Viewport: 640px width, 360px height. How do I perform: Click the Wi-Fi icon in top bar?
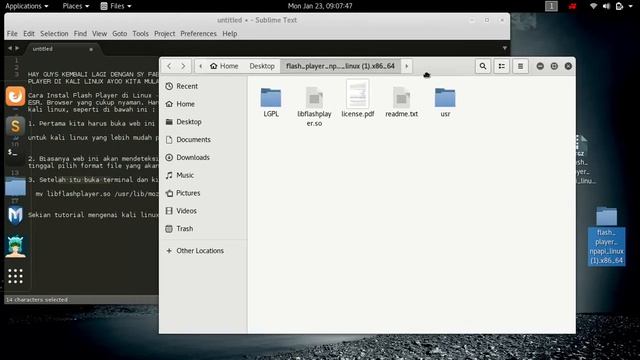click(x=593, y=6)
